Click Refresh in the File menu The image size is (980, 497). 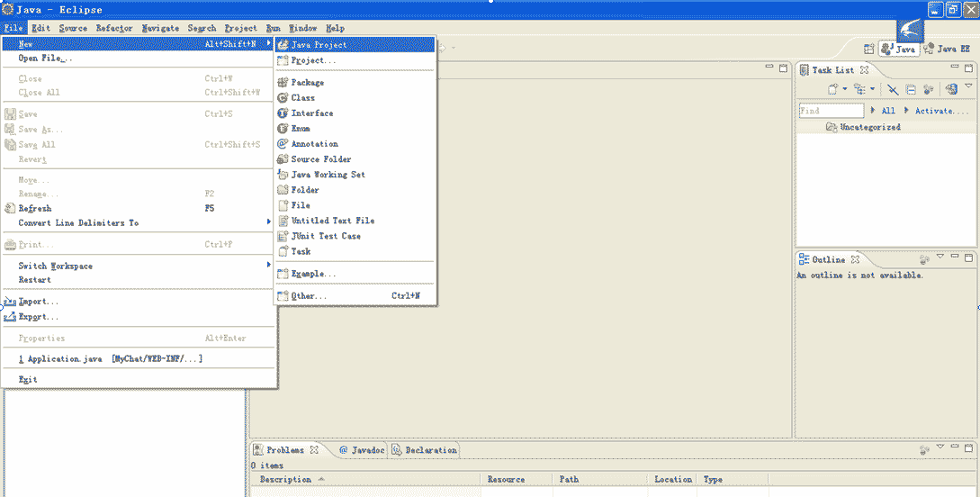[139, 209]
